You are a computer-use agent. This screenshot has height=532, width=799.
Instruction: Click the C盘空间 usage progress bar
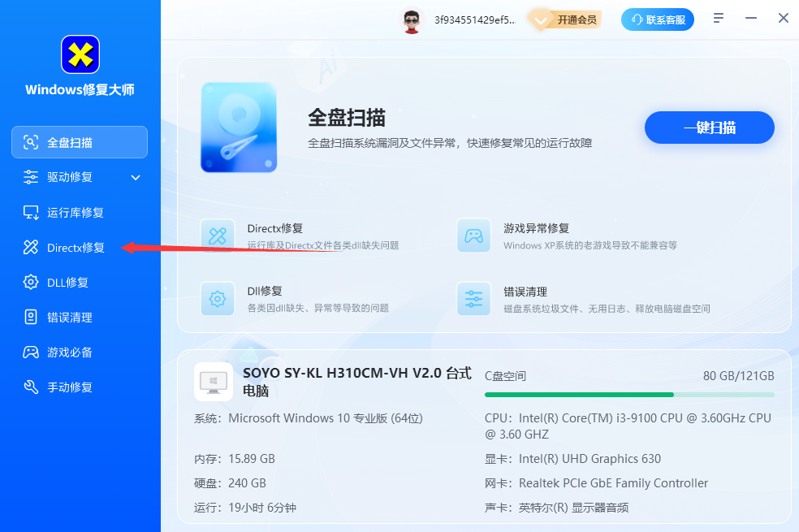tap(629, 395)
